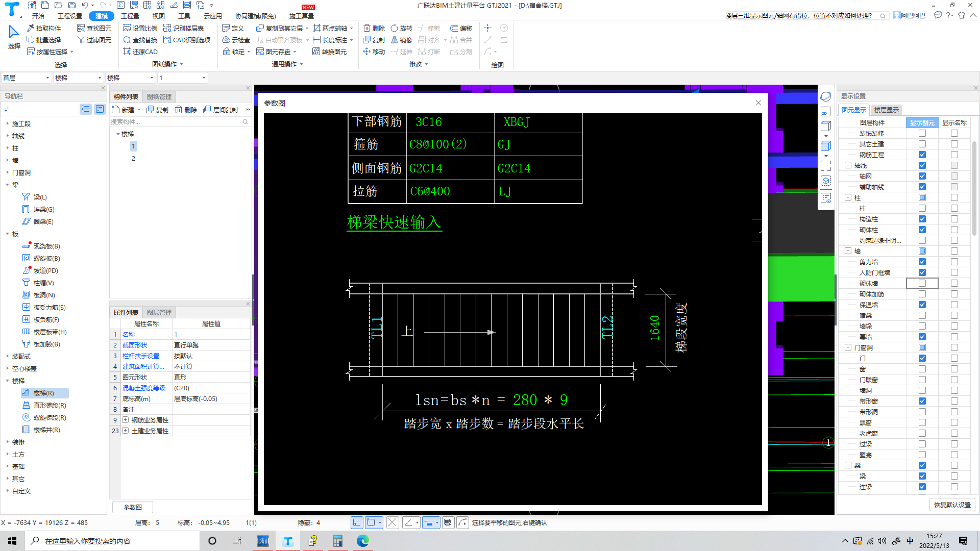
Task: Click the 1640 stair width value
Action: pyautogui.click(x=655, y=328)
